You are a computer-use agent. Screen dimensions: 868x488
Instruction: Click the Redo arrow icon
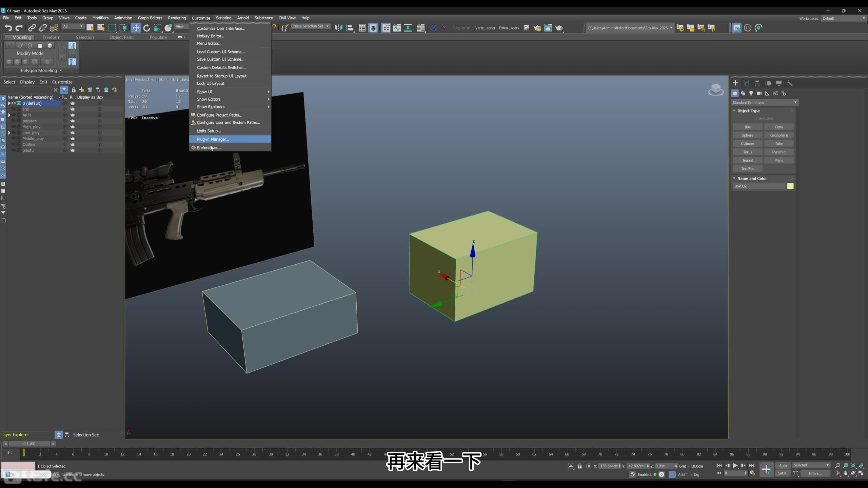19,28
